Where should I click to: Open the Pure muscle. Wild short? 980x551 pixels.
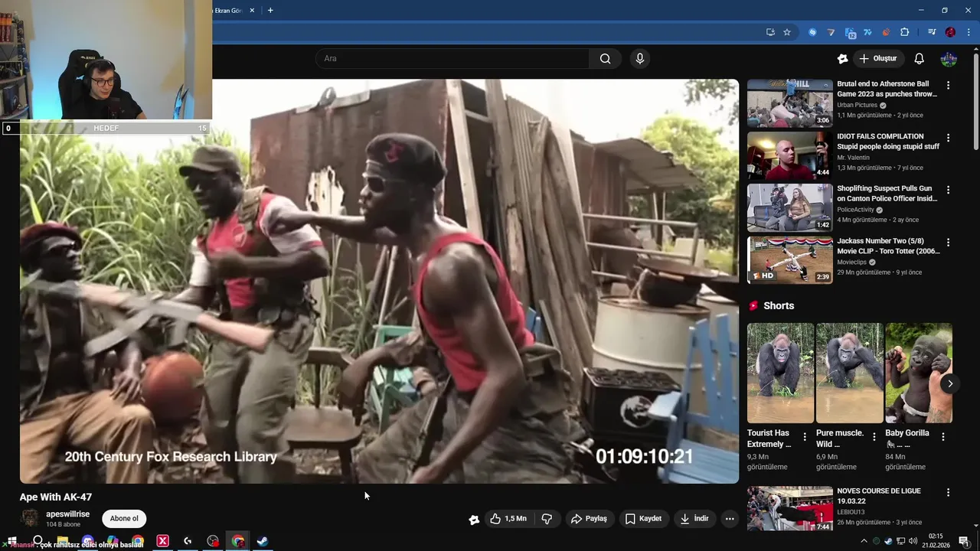(x=849, y=373)
